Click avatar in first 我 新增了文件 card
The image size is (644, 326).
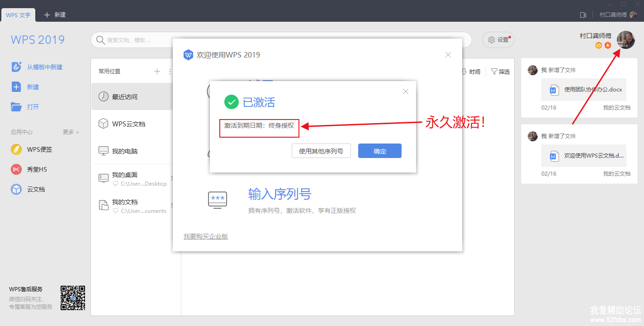tap(533, 70)
